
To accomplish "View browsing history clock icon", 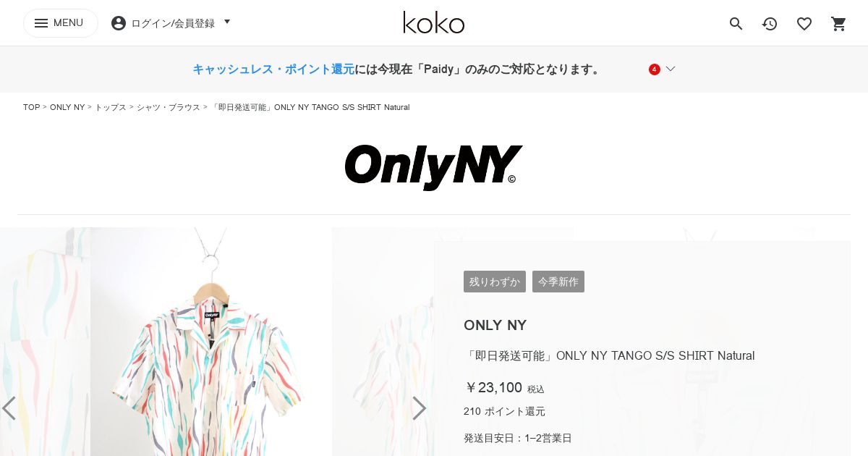I will tap(770, 24).
